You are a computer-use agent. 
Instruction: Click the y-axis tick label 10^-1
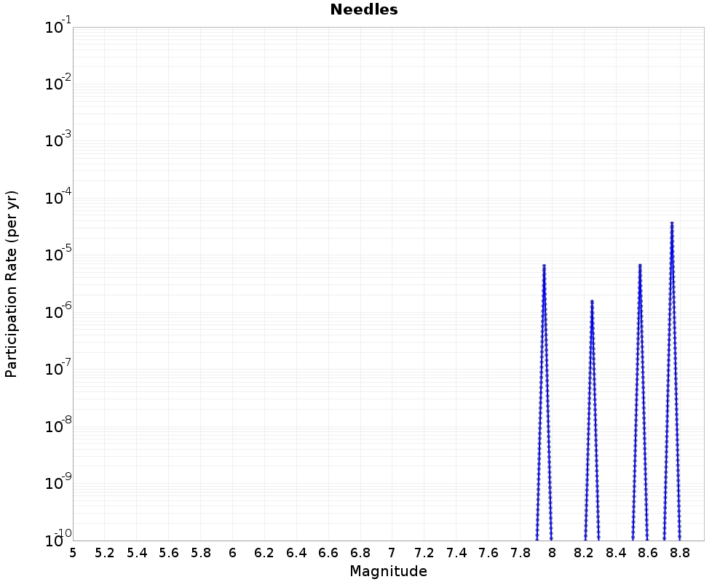click(x=58, y=25)
